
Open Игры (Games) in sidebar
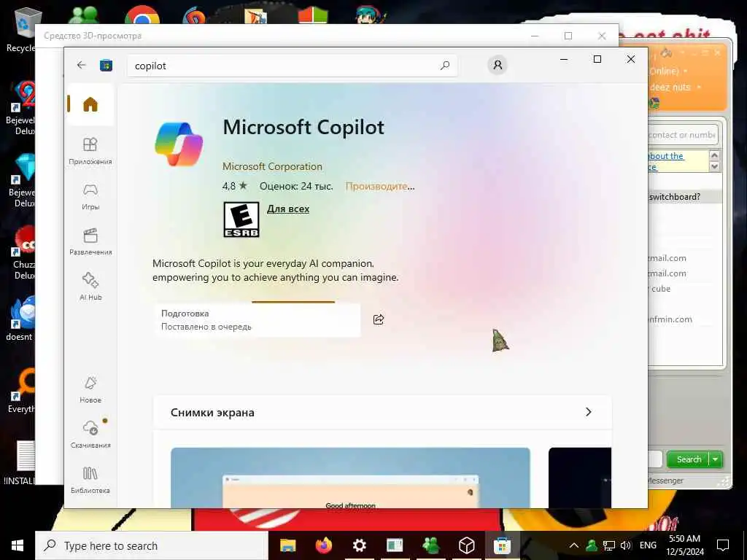(x=90, y=197)
